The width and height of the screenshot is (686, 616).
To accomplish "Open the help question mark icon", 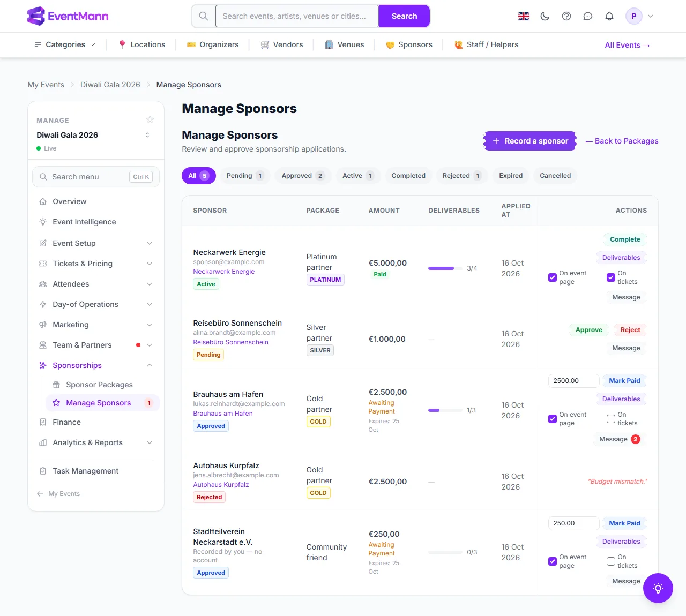I will [566, 16].
